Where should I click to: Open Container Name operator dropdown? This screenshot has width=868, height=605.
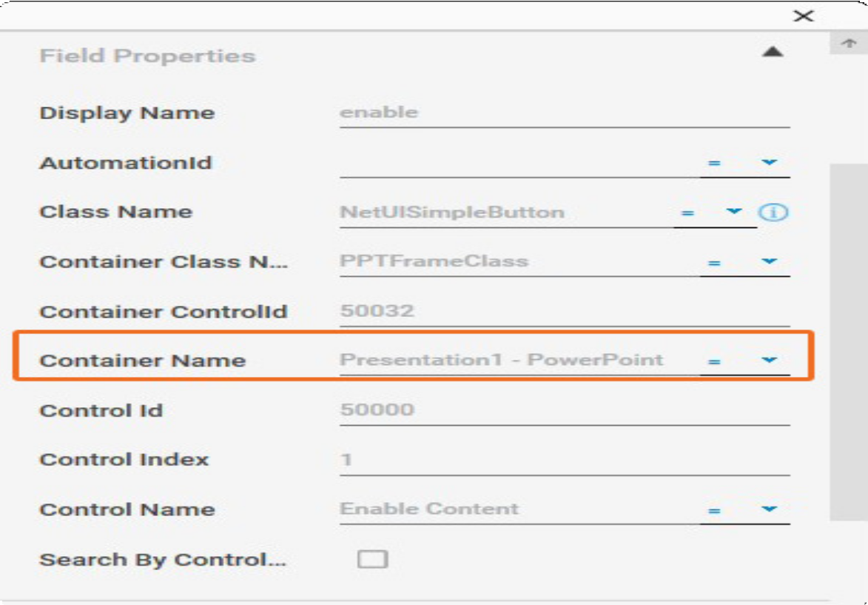pyautogui.click(x=745, y=361)
